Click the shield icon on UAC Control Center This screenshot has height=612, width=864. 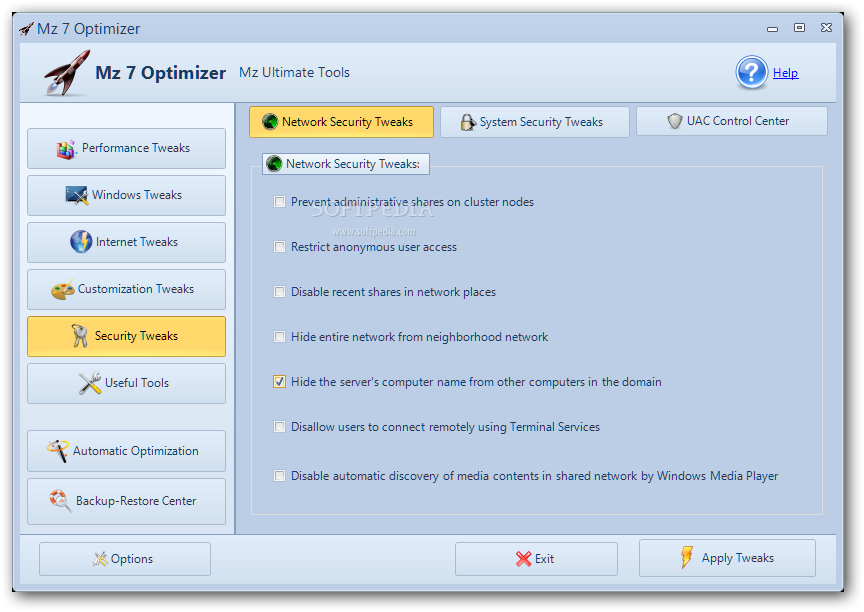pyautogui.click(x=674, y=121)
